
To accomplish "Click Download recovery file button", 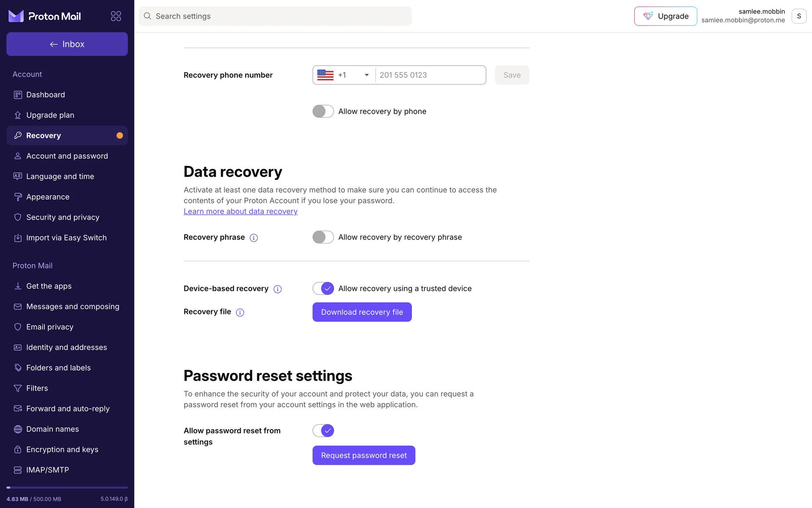I will 362,312.
